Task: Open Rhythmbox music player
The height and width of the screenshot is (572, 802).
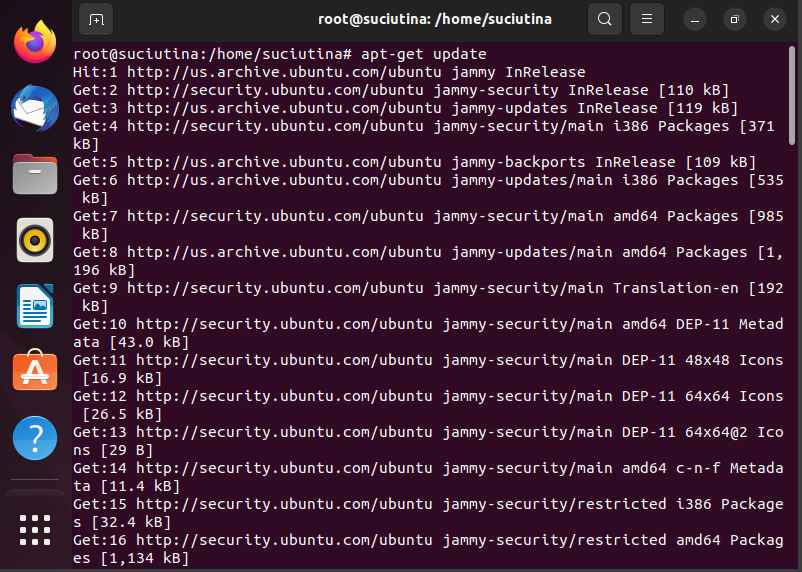Action: click(x=35, y=240)
